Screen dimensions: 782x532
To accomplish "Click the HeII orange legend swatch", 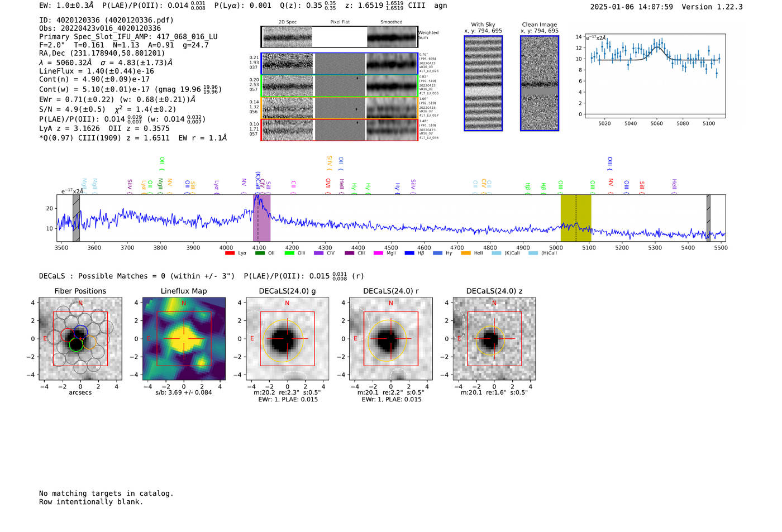I will (466, 253).
